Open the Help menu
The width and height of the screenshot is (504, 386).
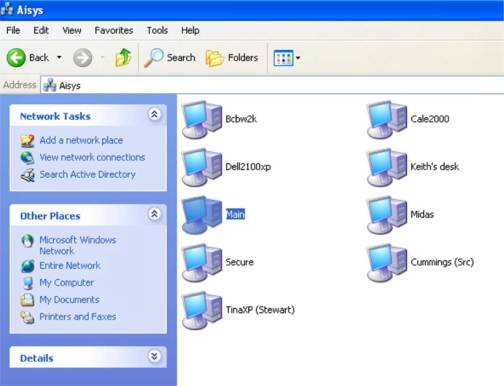click(x=190, y=30)
